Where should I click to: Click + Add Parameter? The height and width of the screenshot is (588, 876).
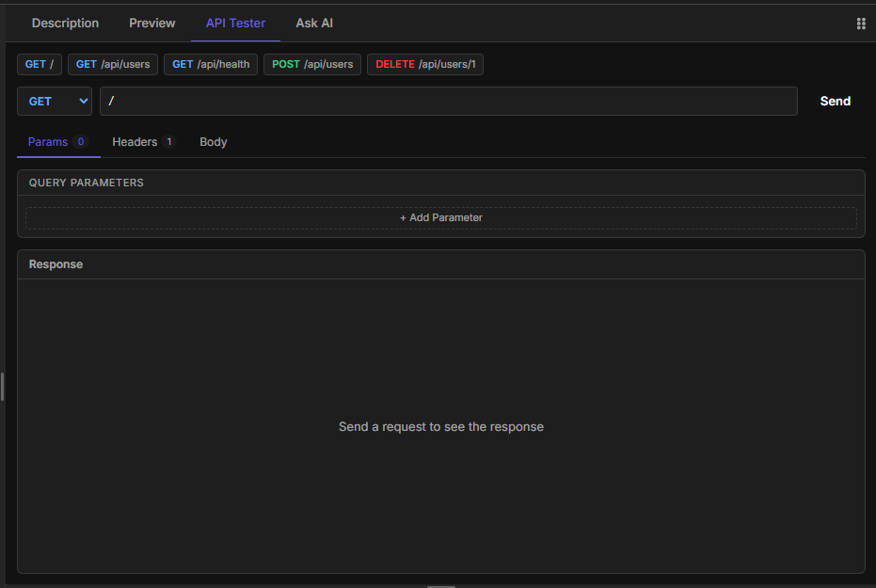pos(441,217)
